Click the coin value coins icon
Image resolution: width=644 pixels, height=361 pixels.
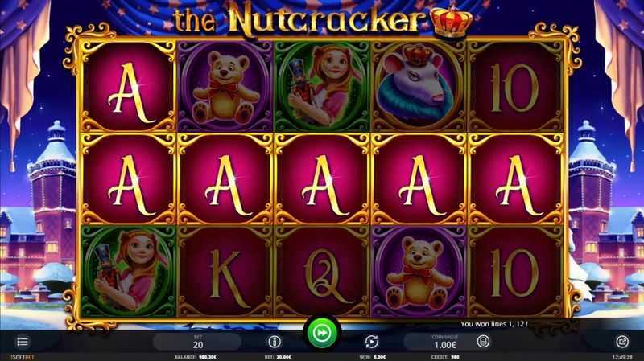pos(483,342)
